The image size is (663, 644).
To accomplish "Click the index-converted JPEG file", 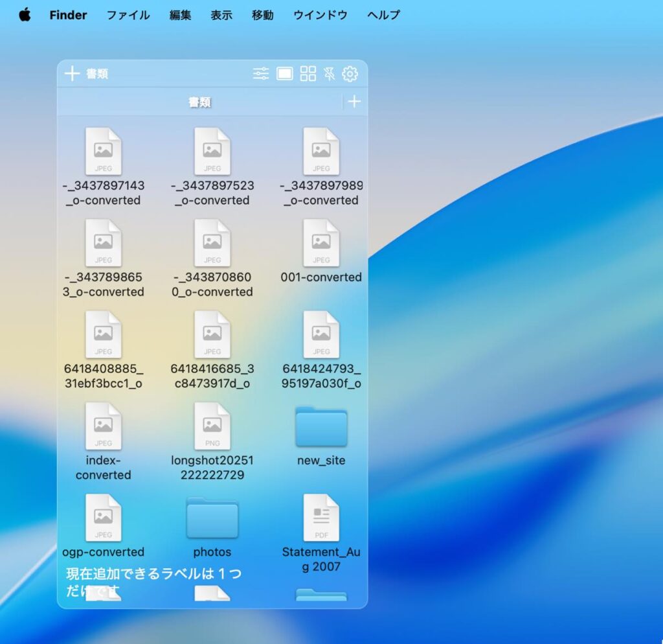I will point(104,427).
